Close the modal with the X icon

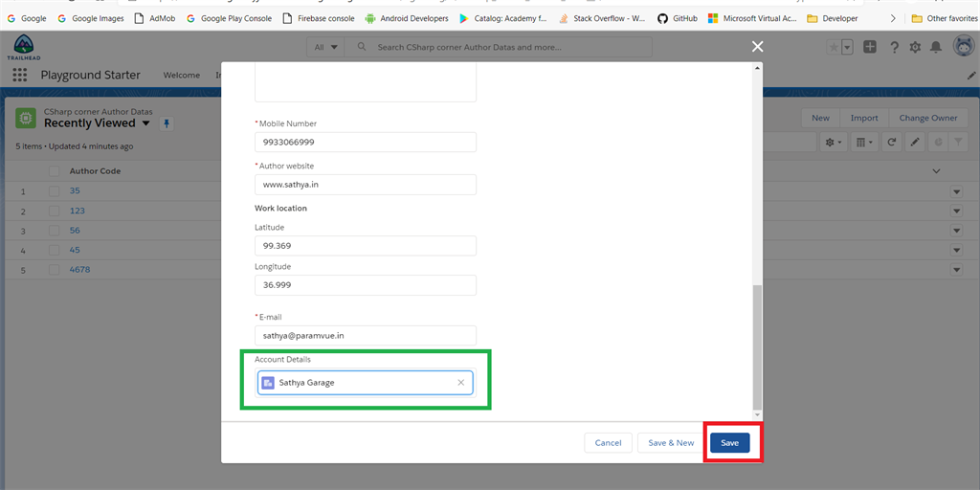[x=758, y=46]
